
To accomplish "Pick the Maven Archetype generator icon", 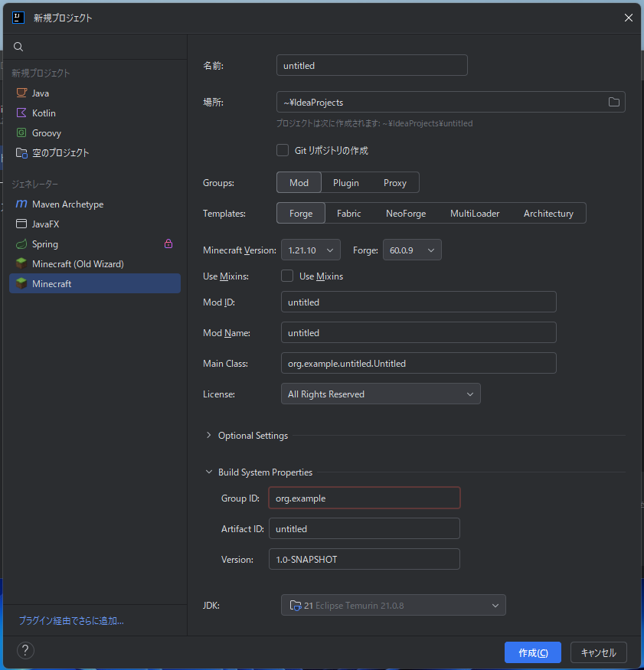I will tap(21, 204).
